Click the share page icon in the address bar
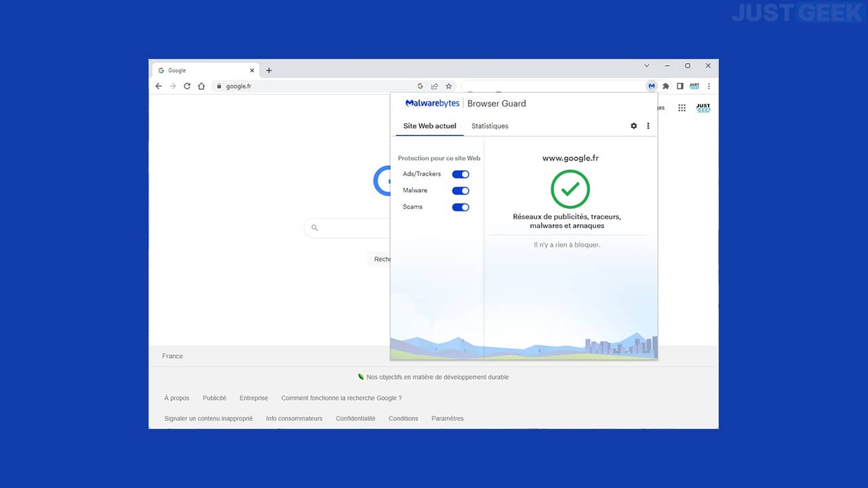This screenshot has width=868, height=488. tap(434, 86)
